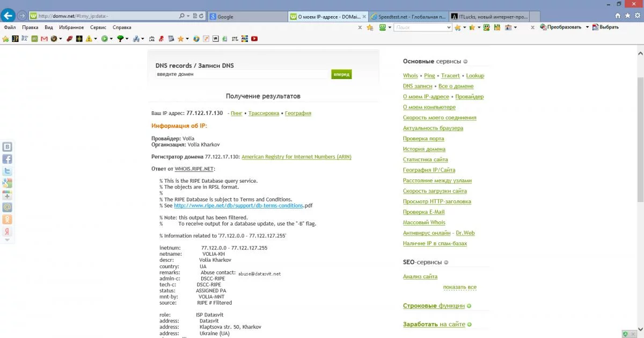
Task: Open Скорость моего соединения link
Action: 440,118
